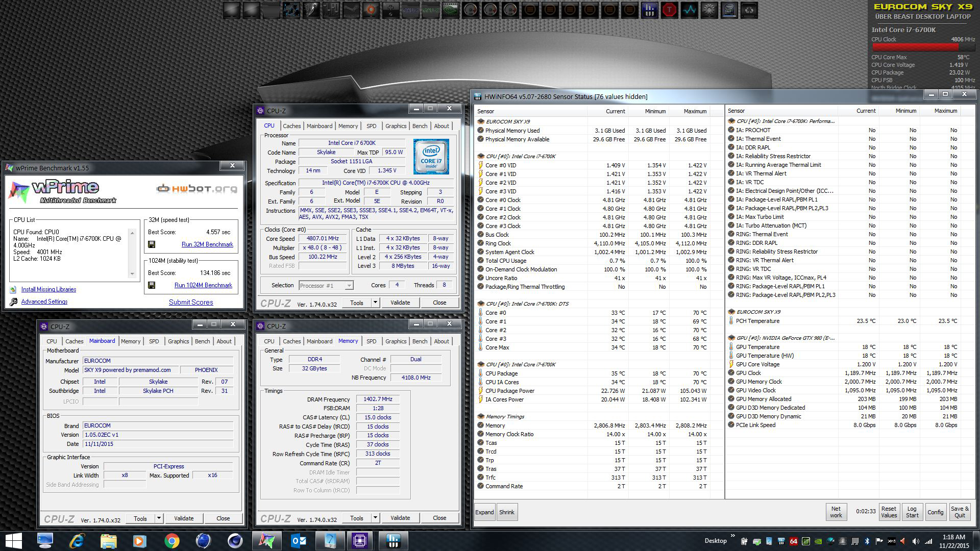This screenshot has height=551, width=980.
Task: Open the gear settings icon in top dock
Action: click(x=709, y=10)
